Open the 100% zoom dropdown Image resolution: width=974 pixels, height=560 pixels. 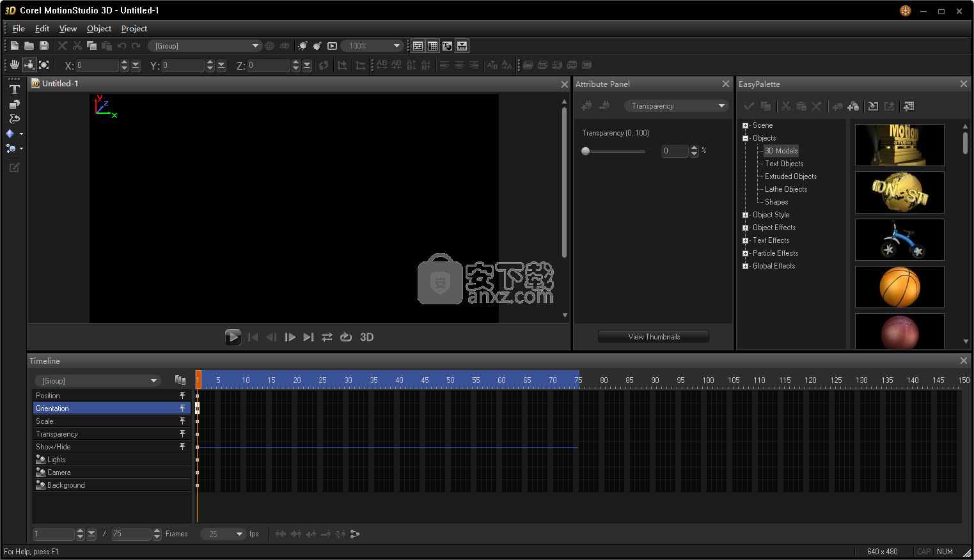372,45
